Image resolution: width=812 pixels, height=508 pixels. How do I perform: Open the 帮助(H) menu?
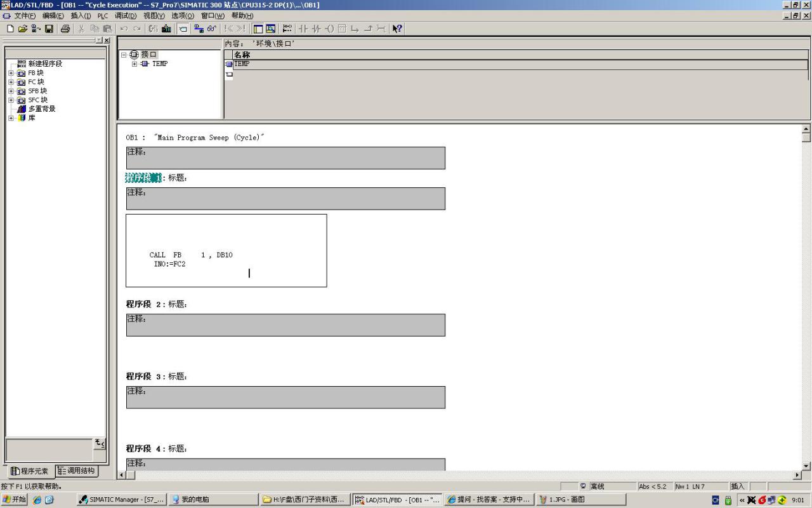pyautogui.click(x=242, y=15)
